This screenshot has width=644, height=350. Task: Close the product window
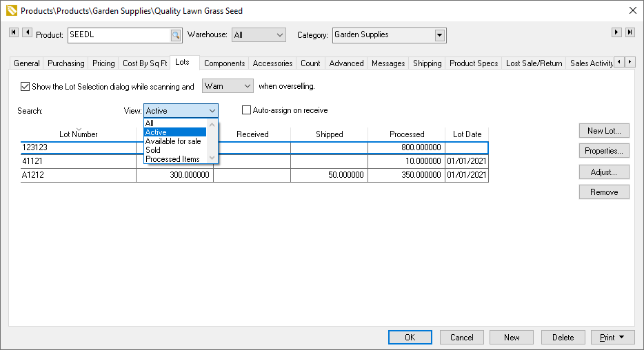633,10
